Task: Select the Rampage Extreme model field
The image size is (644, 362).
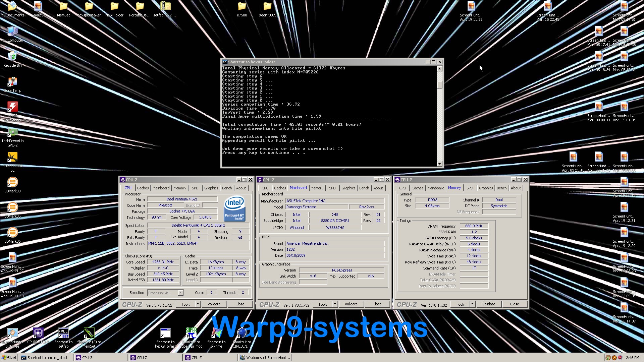Action: (317, 207)
